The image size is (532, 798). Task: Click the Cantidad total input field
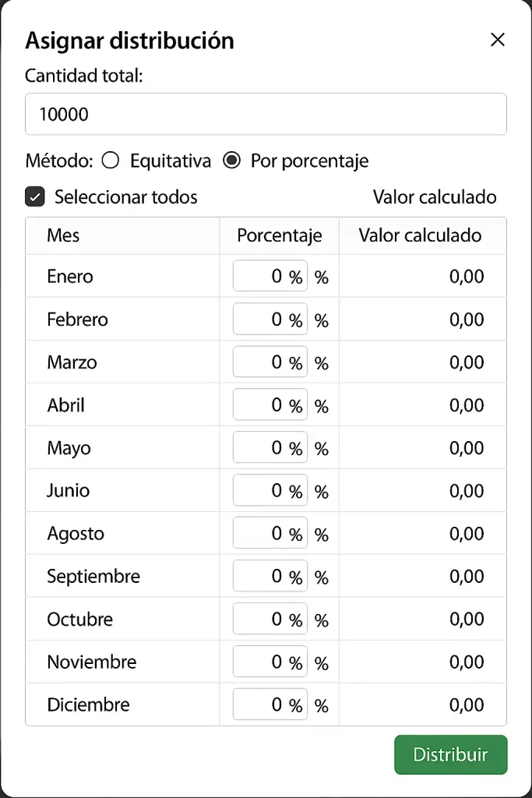(266, 115)
